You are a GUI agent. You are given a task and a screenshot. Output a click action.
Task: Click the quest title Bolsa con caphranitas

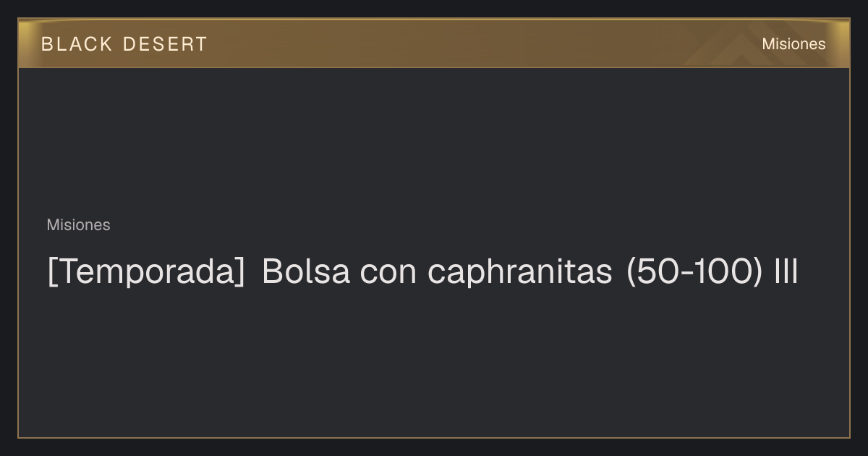click(437, 272)
